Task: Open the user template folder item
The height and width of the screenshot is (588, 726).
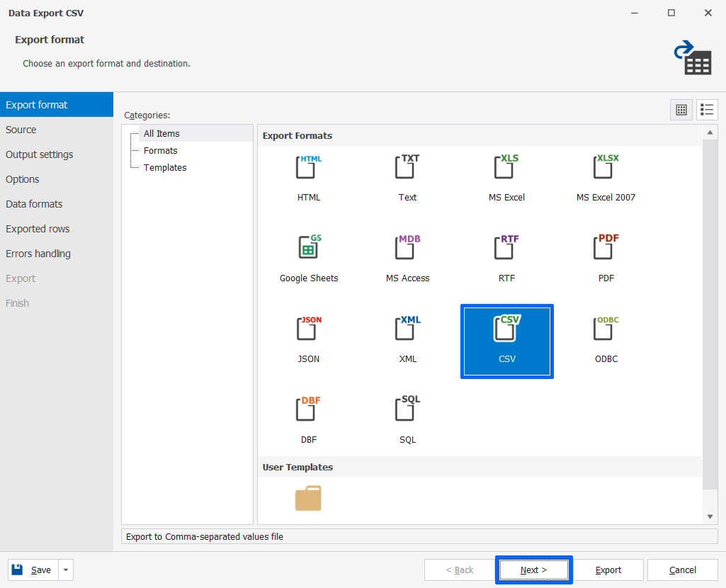Action: coord(308,498)
